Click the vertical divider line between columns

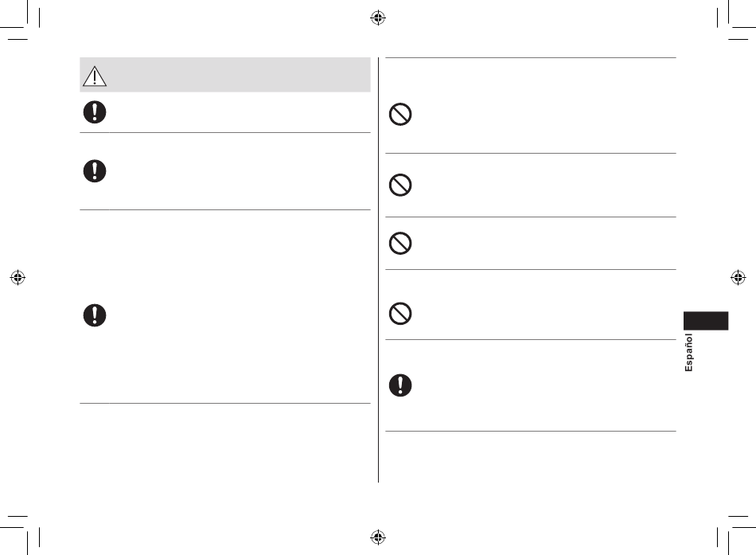[379, 270]
